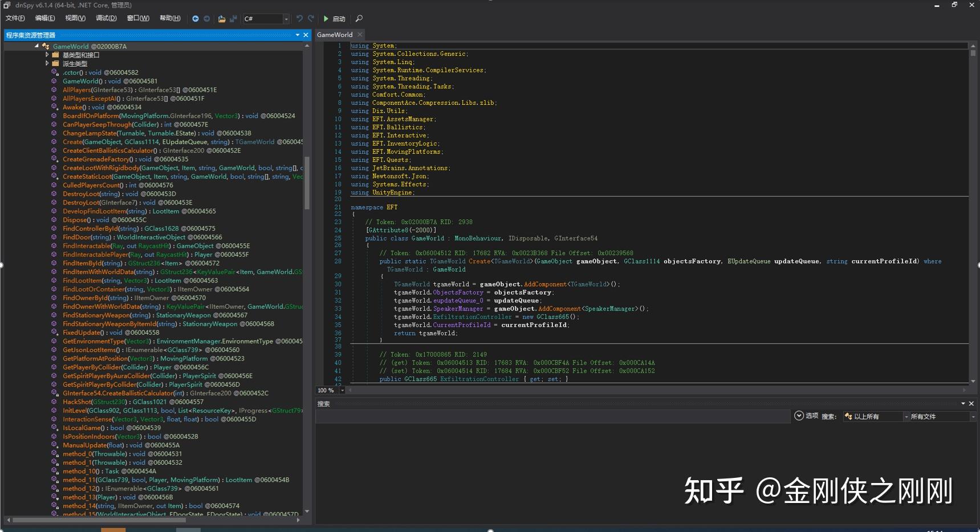Viewport: 980px width, 532px height.
Task: Click the GameWorld class icon in tree
Action: (x=46, y=46)
